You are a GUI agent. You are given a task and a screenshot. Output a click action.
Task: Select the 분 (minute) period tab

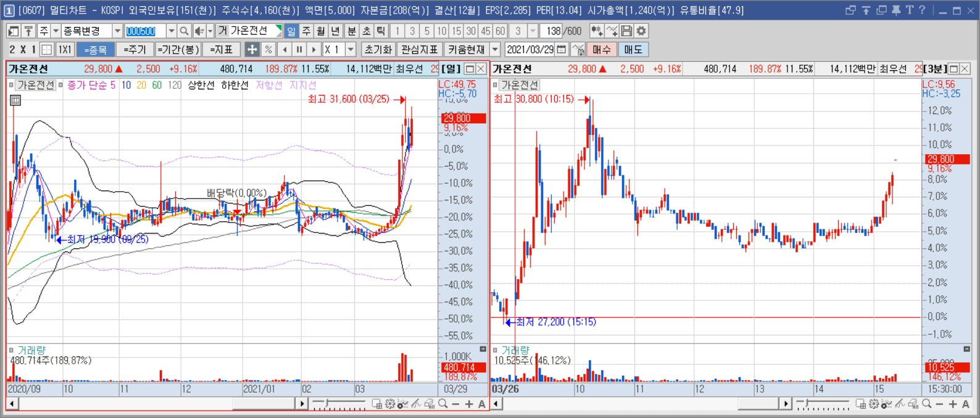click(x=351, y=31)
